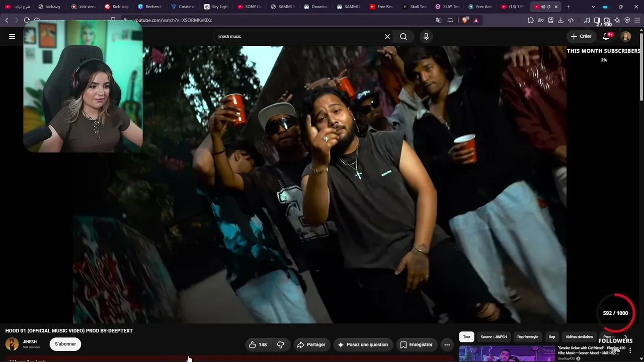
Task: Click the YouTube search magnifier button
Action: click(404, 36)
